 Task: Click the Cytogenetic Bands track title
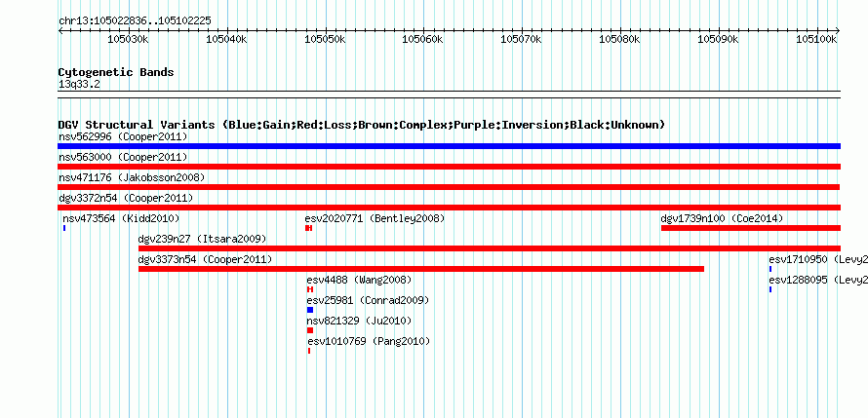click(116, 72)
